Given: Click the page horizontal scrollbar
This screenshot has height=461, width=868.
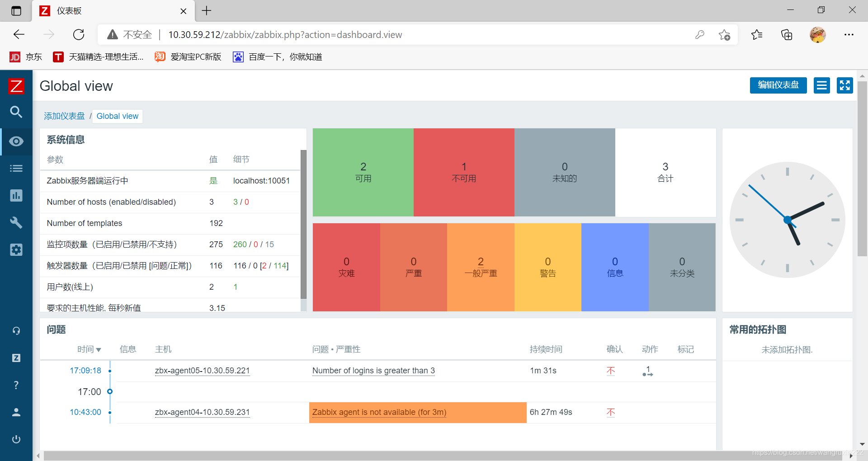Looking at the screenshot, I should tap(443, 456).
